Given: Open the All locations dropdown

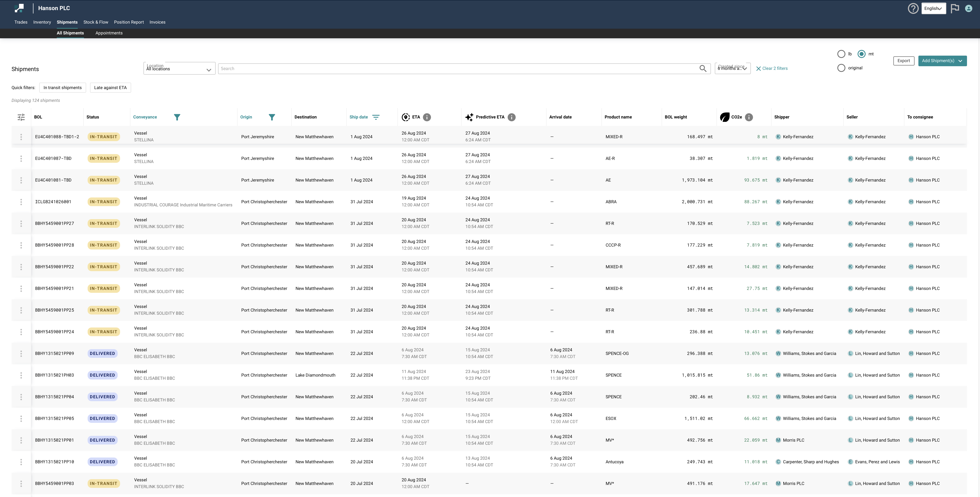Looking at the screenshot, I should 179,69.
